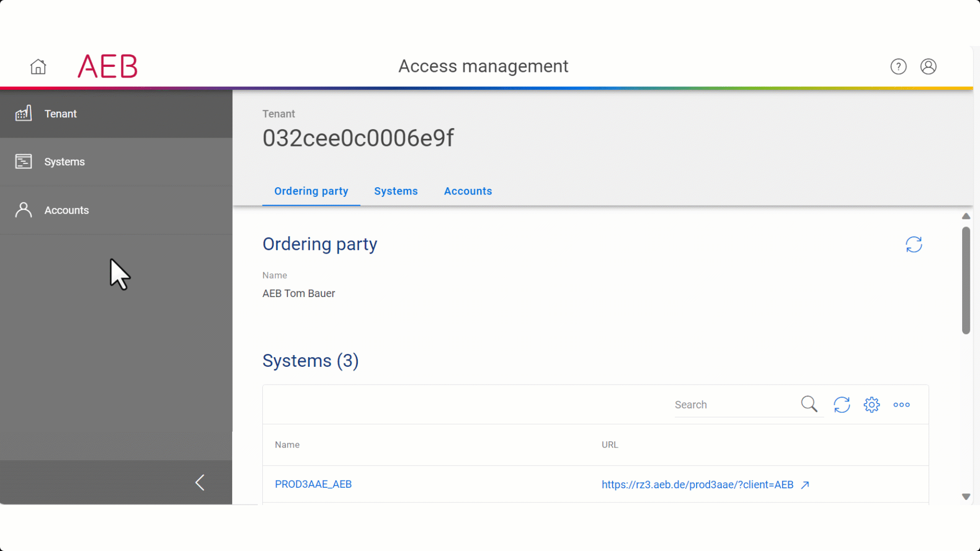Open Accounts in the sidebar
Screen dimensions: 980x551
click(x=66, y=210)
